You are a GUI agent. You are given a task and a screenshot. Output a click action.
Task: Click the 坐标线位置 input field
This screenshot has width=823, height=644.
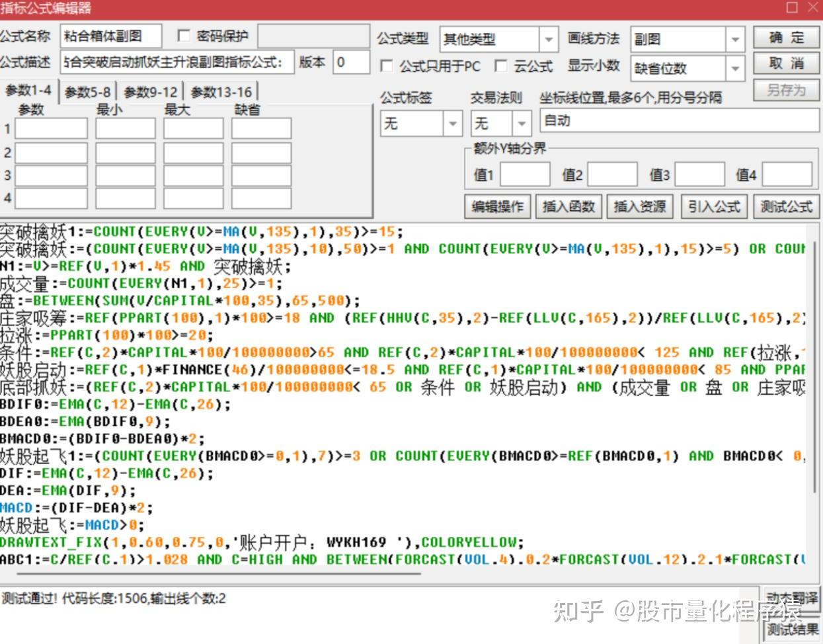coord(680,121)
